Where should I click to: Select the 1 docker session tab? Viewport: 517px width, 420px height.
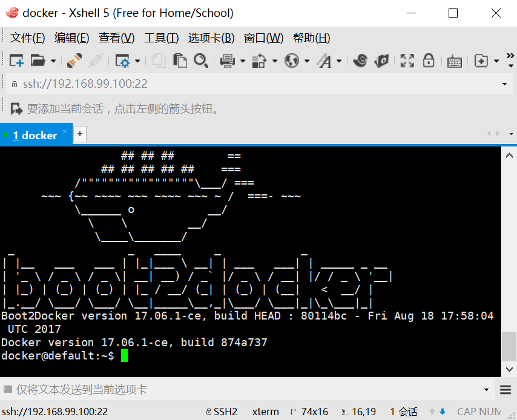35,135
